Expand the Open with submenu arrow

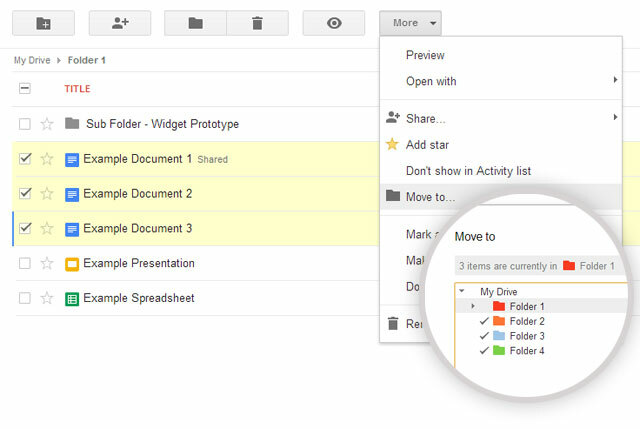click(x=615, y=80)
